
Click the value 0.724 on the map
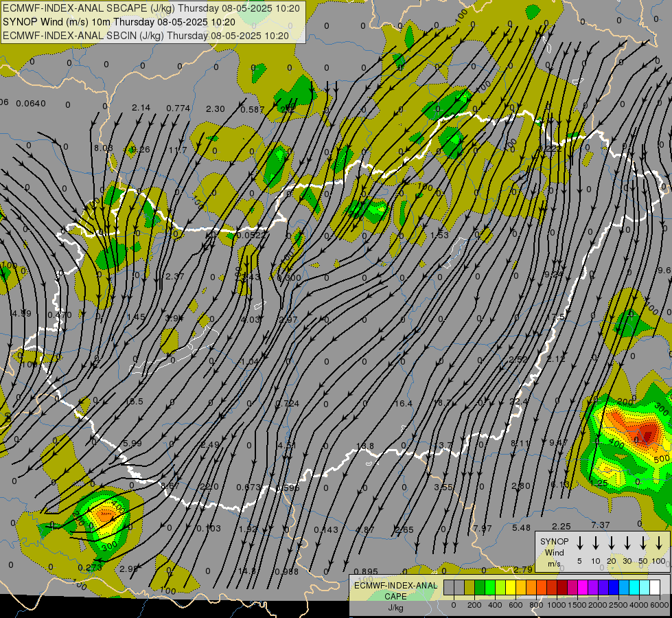point(287,404)
